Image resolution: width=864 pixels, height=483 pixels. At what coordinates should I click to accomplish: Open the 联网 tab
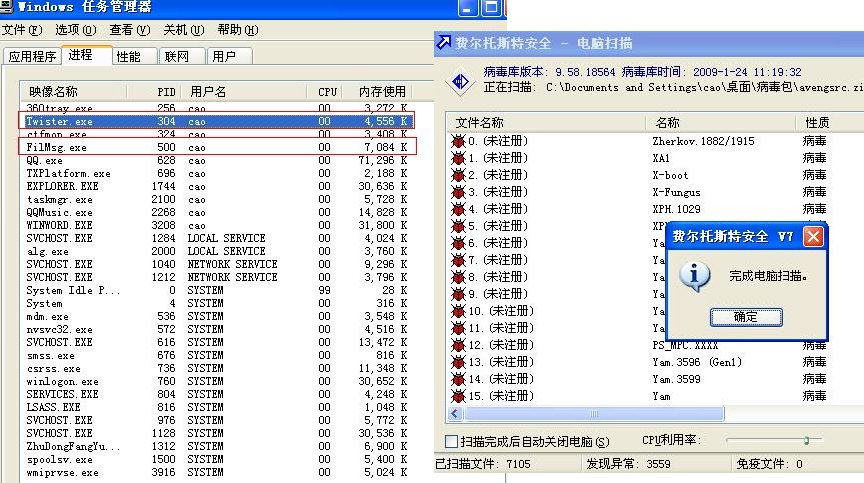pos(182,56)
